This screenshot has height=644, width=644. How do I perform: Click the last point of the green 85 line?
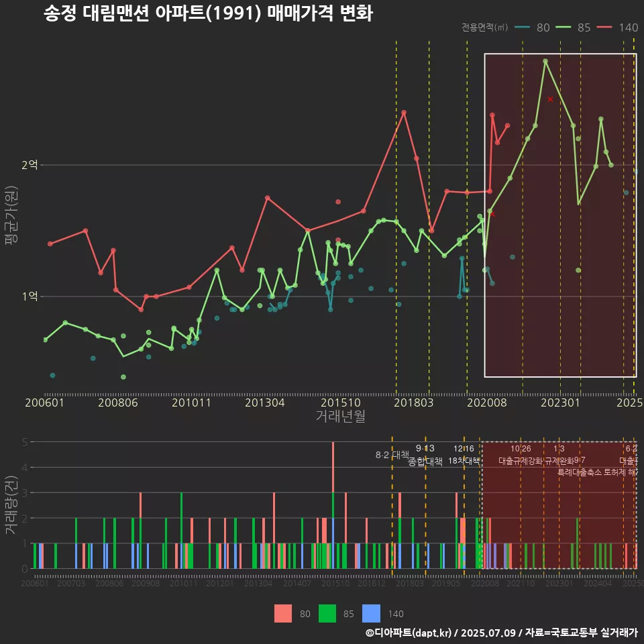coord(611,165)
